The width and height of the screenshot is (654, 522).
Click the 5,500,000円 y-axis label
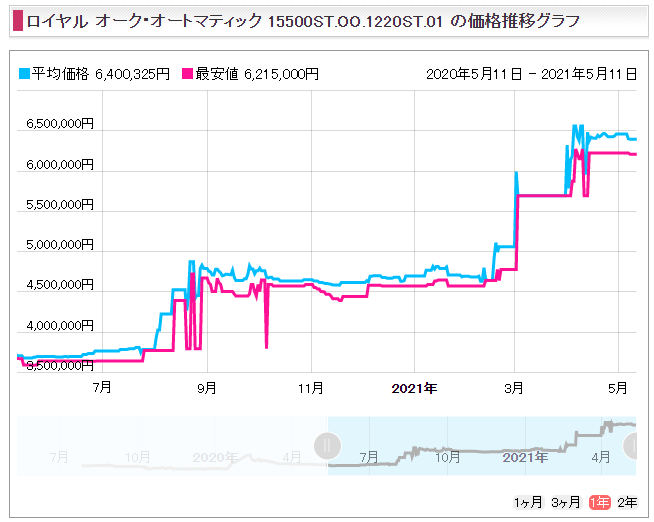60,205
